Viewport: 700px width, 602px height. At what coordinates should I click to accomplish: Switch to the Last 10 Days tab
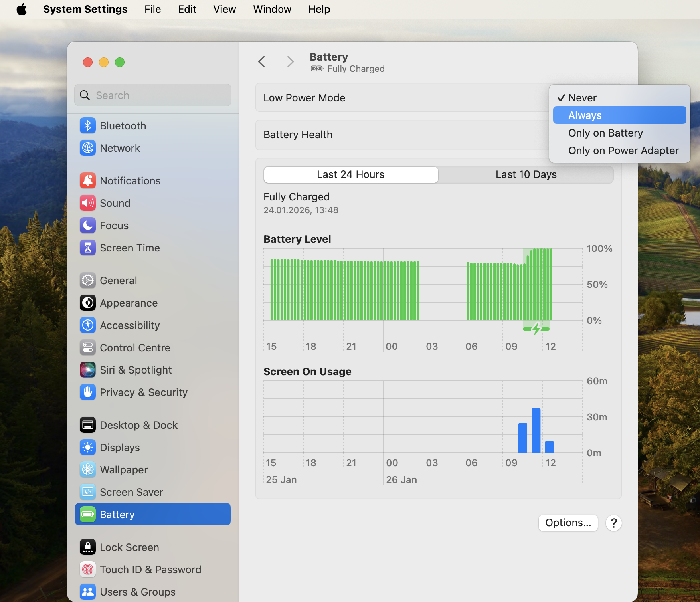[x=526, y=174]
